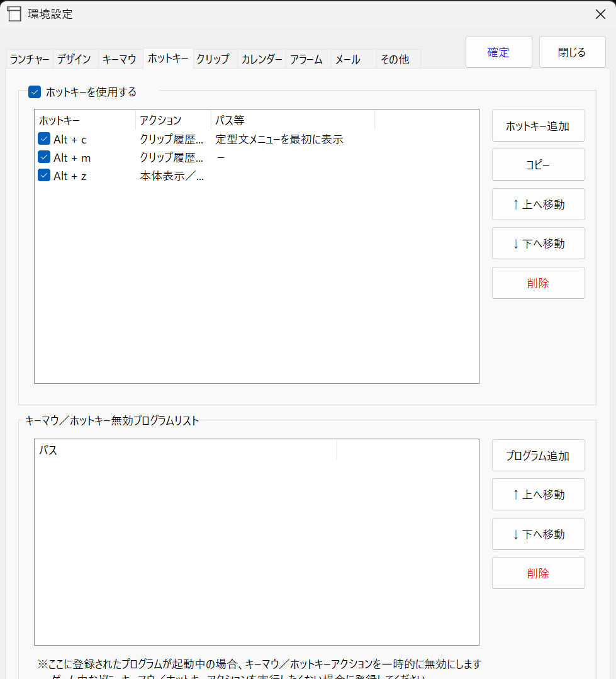The image size is (616, 679).
Task: Switch to the ランチャー tab
Action: [30, 59]
